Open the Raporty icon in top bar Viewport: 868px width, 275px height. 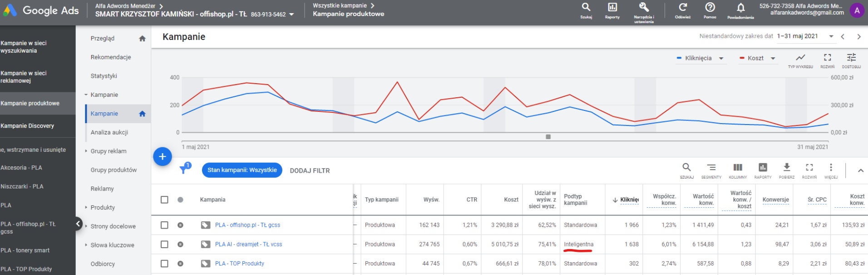(x=612, y=8)
